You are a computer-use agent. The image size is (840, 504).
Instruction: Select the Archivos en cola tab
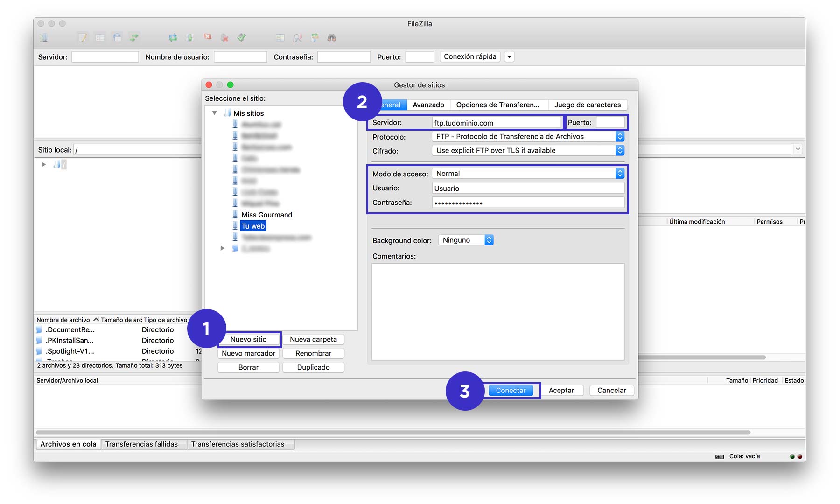69,444
